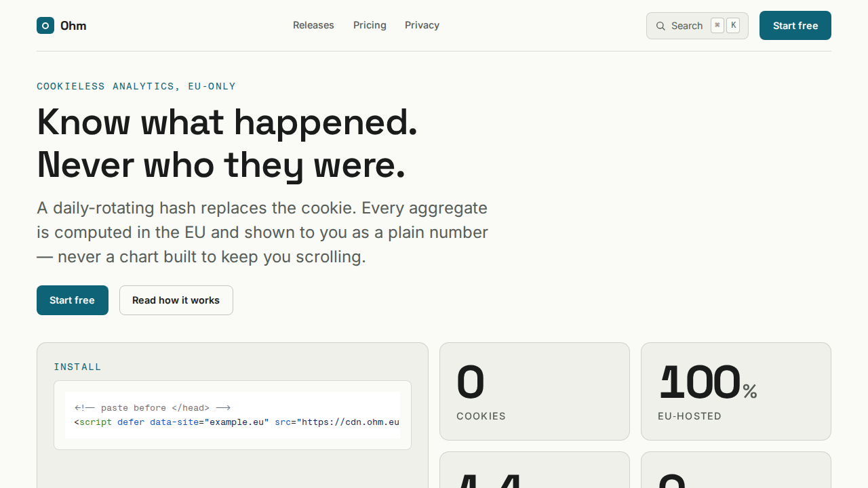Click the command key badge in search
Viewport: 868px width, 488px height.
pos(717,26)
